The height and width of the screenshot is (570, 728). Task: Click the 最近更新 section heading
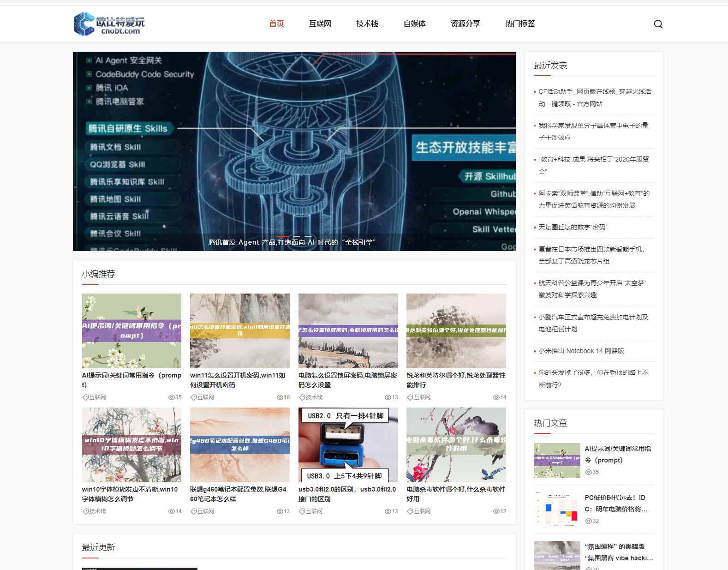pos(99,547)
